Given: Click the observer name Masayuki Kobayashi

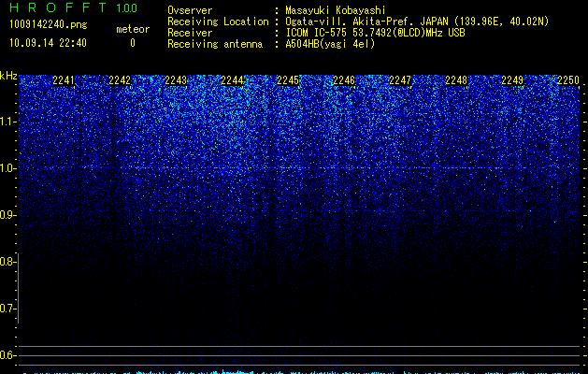Looking at the screenshot, I should click(336, 10).
